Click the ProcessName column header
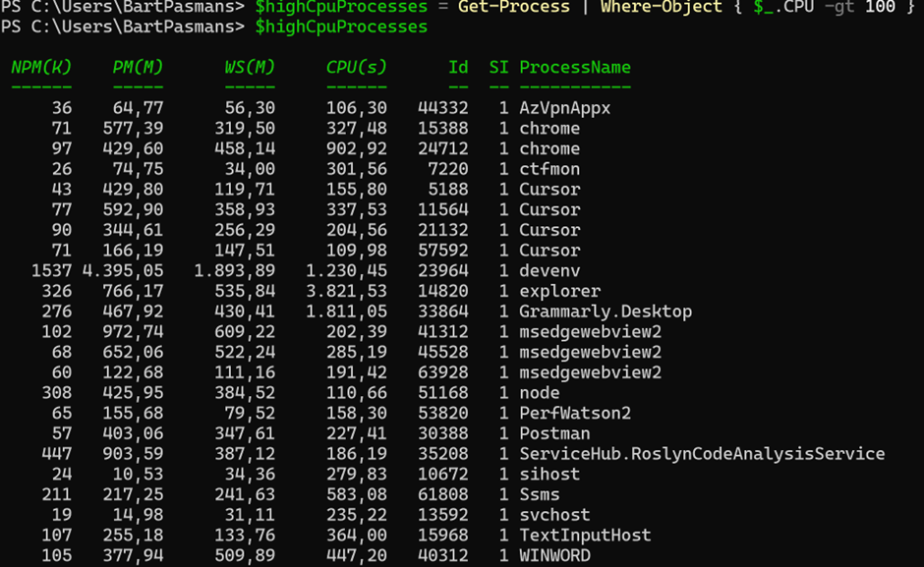Screen dimensions: 924x567 (575, 67)
